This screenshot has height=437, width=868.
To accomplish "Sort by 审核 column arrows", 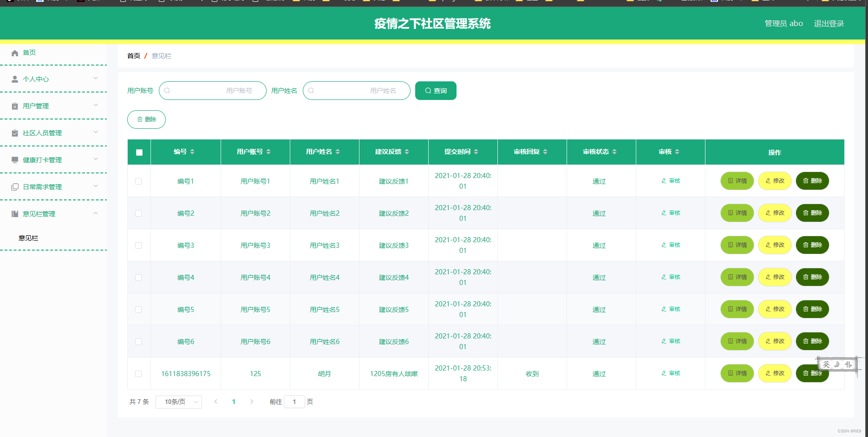I will 677,152.
